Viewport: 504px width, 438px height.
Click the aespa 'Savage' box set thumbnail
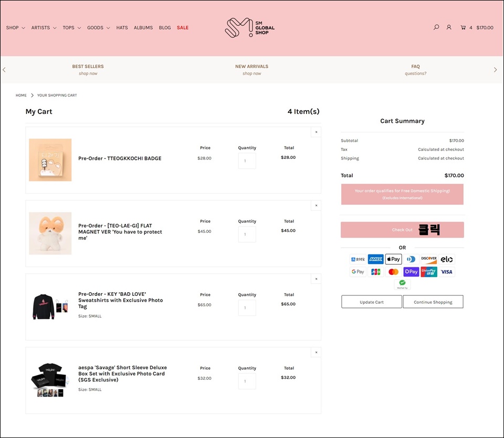pos(50,380)
